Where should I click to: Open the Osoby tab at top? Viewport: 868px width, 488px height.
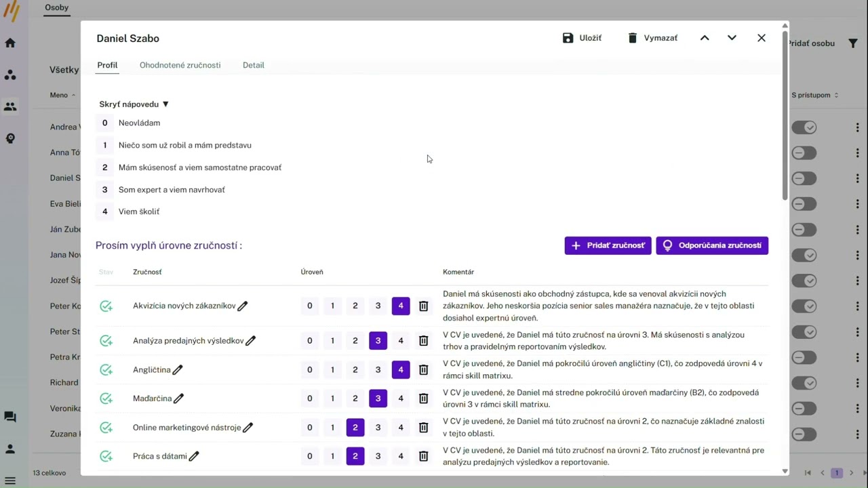[x=57, y=7]
